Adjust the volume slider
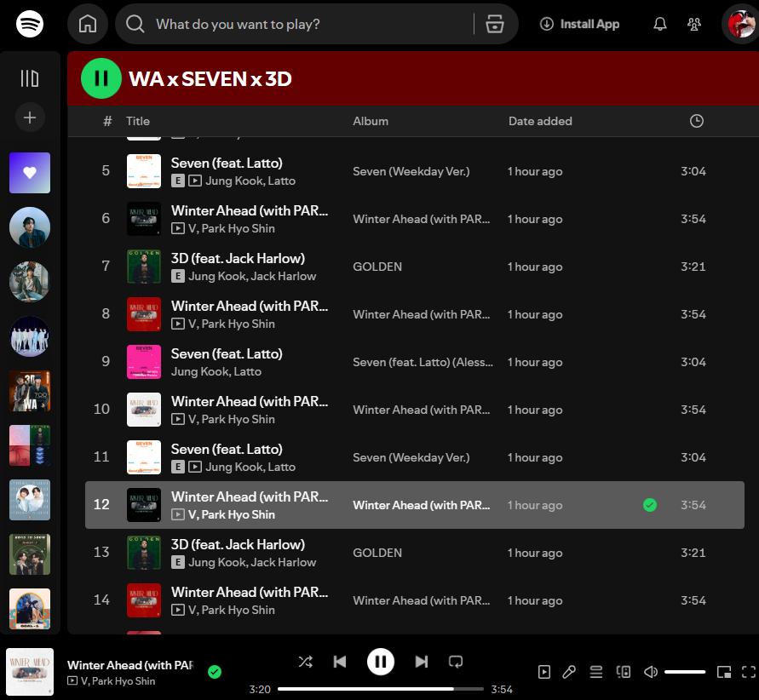This screenshot has height=700, width=759. [684, 671]
